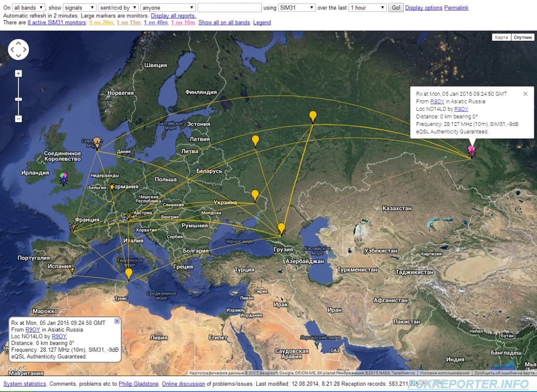The height and width of the screenshot is (392, 537).
Task: Click the yellow marker near Tunisia
Action: tap(129, 273)
